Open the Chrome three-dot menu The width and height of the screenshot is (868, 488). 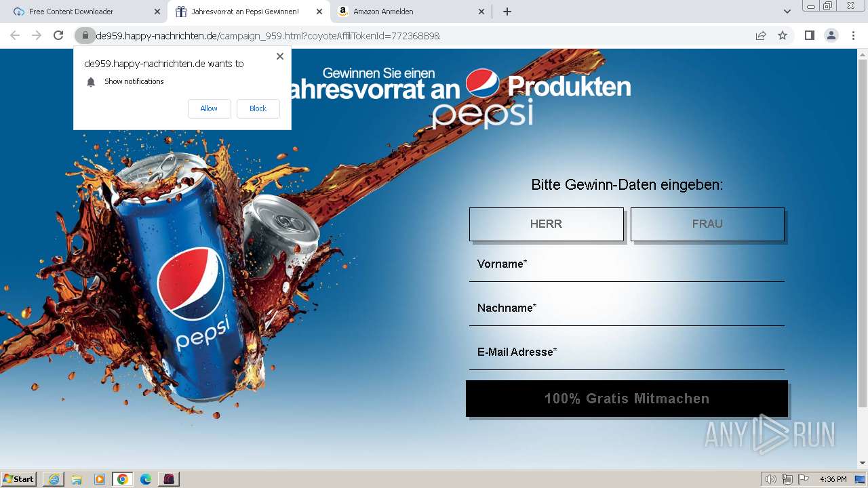[x=853, y=35]
